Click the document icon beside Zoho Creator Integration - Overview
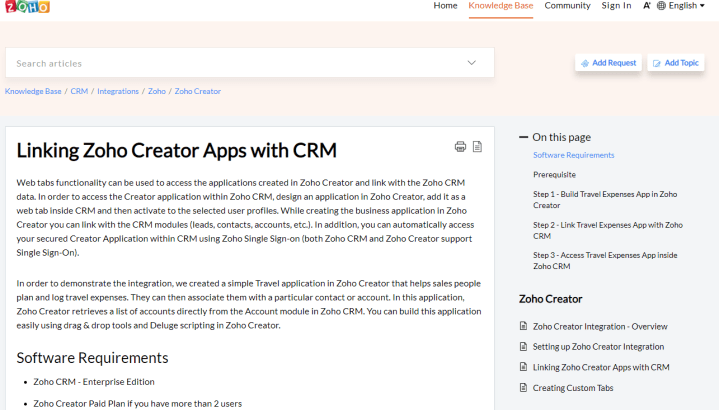 pos(523,326)
